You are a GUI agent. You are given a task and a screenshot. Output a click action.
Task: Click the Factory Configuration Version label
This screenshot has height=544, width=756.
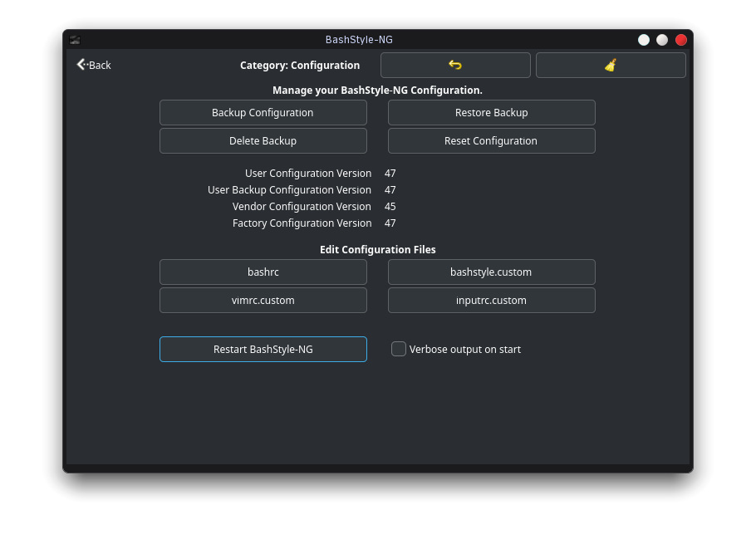click(x=302, y=223)
